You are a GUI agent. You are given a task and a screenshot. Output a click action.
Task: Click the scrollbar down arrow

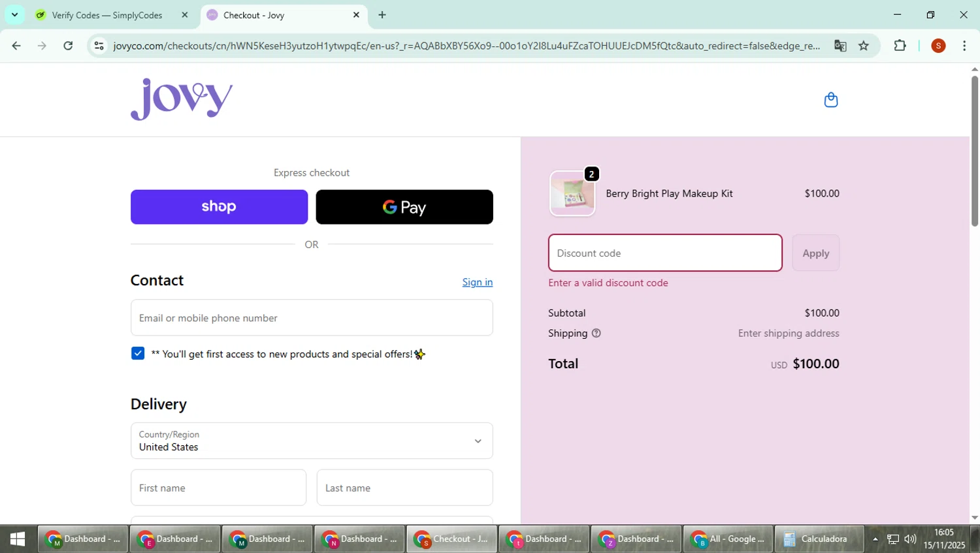point(974,518)
